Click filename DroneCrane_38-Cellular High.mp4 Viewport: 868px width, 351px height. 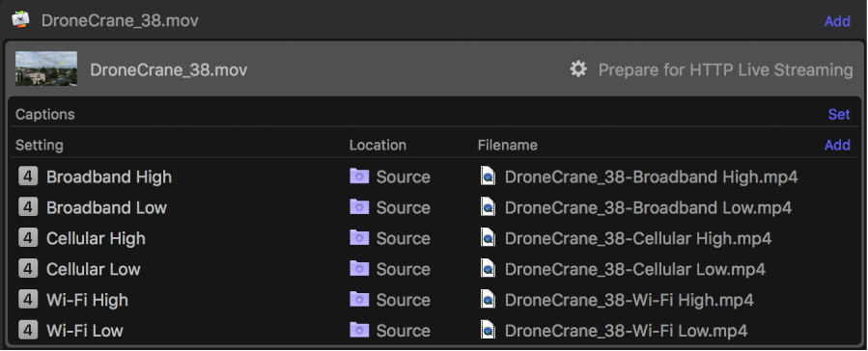tap(638, 239)
